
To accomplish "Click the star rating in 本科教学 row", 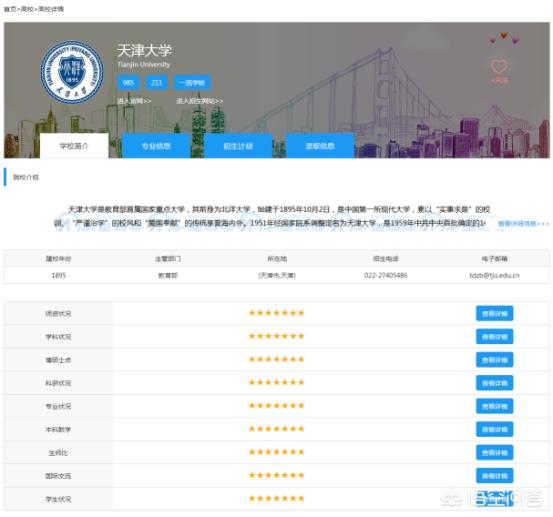I will click(x=276, y=429).
